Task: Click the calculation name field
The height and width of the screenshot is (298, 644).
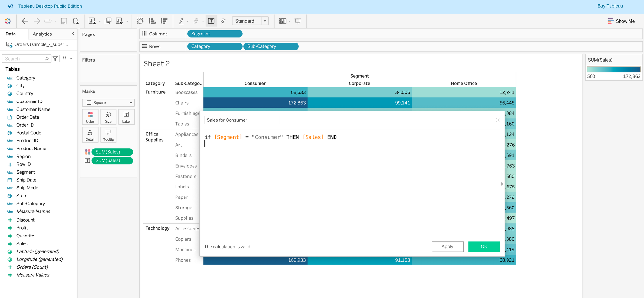Action: [241, 120]
